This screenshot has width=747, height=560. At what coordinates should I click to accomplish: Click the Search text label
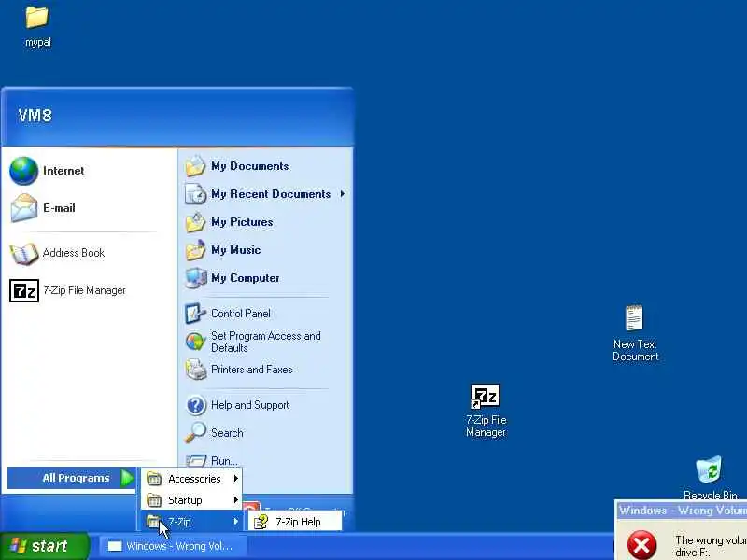pyautogui.click(x=227, y=433)
